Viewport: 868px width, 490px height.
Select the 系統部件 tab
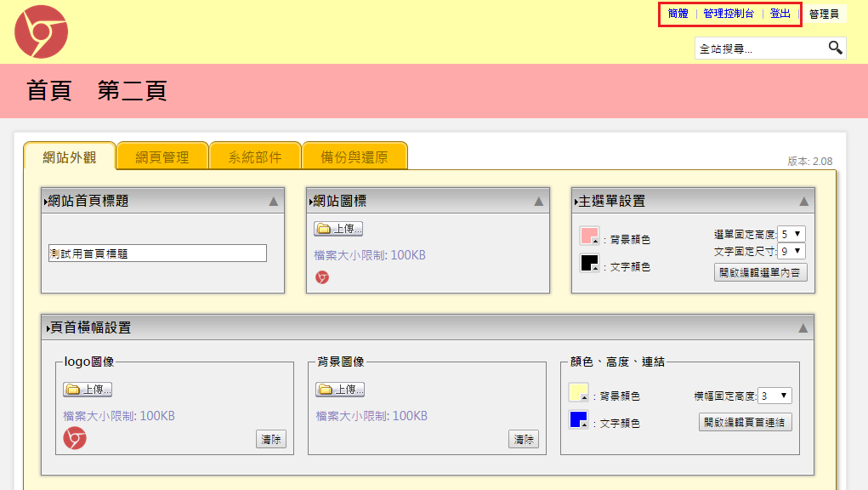tap(255, 157)
